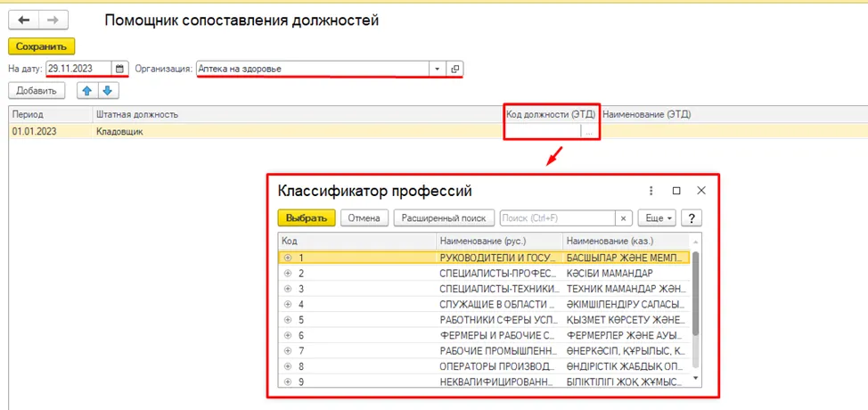The width and height of the screenshot is (868, 410).
Task: Expand classifier group with code 5
Action: (287, 320)
